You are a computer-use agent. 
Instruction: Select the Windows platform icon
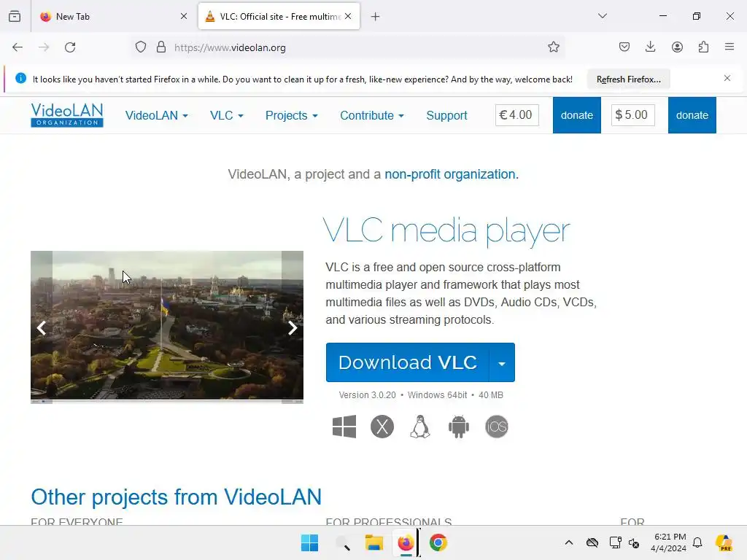pos(344,426)
